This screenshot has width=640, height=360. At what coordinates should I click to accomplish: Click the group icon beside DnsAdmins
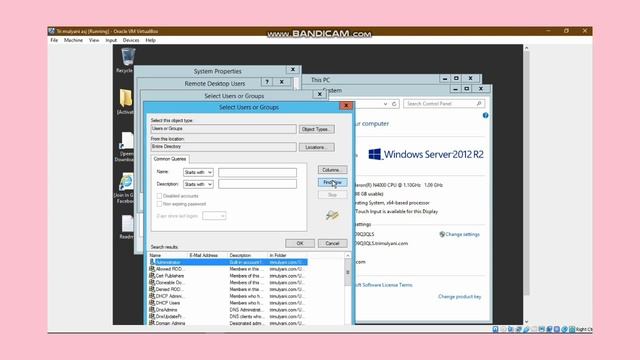pyautogui.click(x=152, y=309)
